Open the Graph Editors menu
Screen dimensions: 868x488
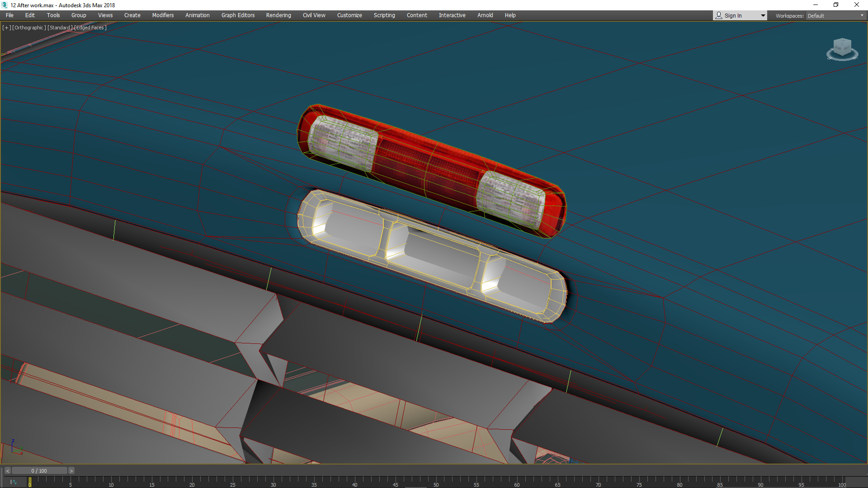(x=238, y=15)
